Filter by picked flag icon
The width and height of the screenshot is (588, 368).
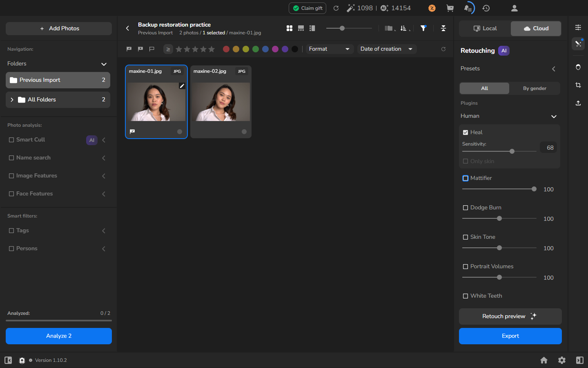[x=129, y=49]
